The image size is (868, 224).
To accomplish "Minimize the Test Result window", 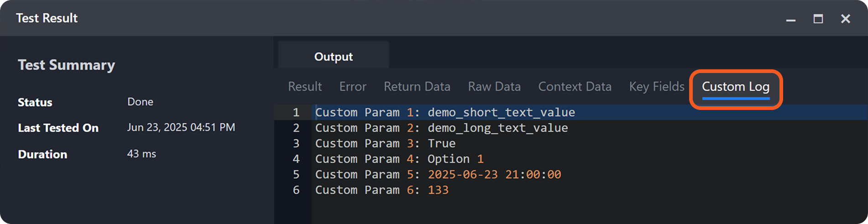I will pos(790,19).
